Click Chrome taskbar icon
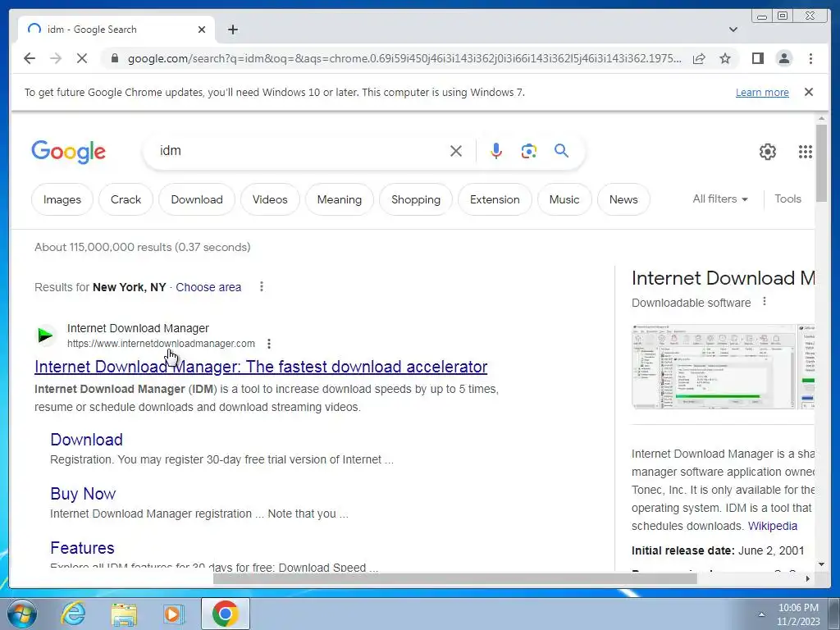This screenshot has width=840, height=630. (x=225, y=614)
